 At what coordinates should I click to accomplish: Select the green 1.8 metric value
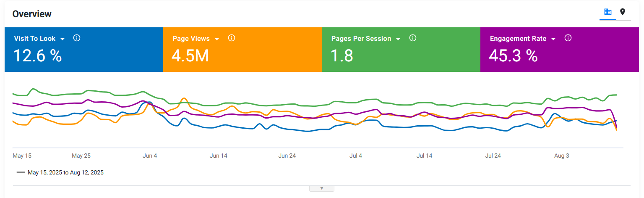pyautogui.click(x=342, y=55)
